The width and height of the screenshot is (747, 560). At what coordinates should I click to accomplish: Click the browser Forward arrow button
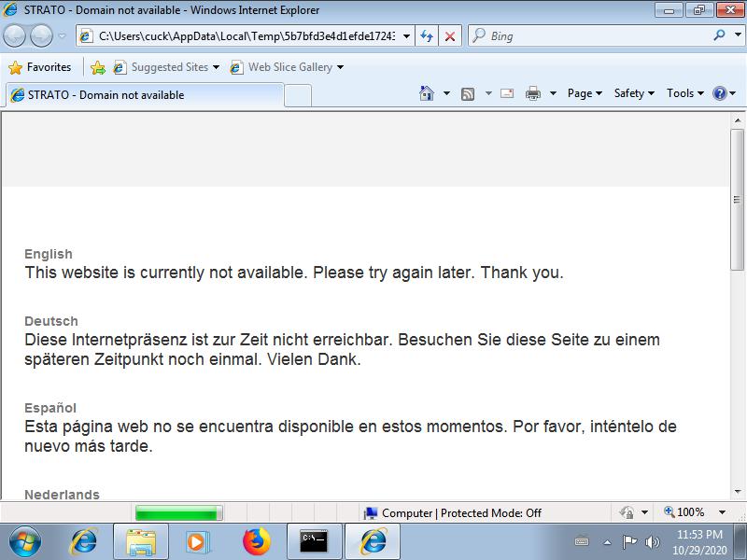click(41, 35)
